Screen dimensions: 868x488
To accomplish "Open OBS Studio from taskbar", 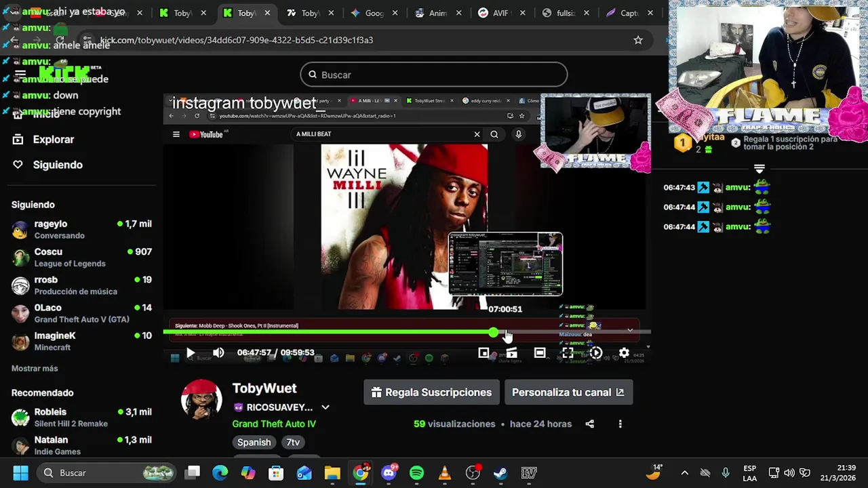I will 473,472.
